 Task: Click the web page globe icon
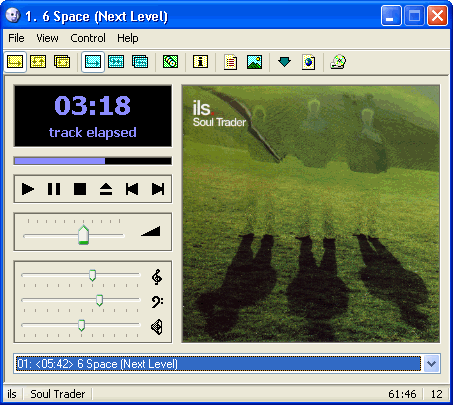coord(308,62)
